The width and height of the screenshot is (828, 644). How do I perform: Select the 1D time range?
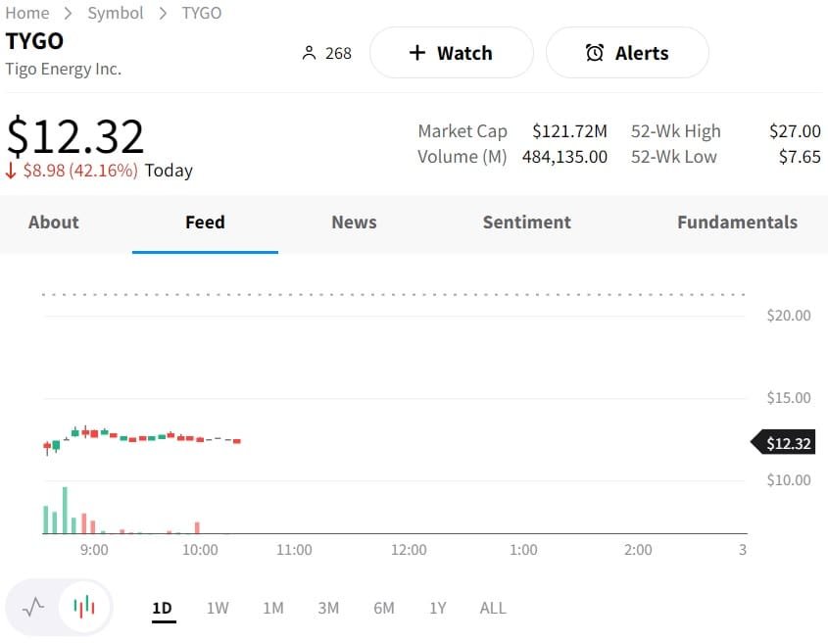pos(162,608)
